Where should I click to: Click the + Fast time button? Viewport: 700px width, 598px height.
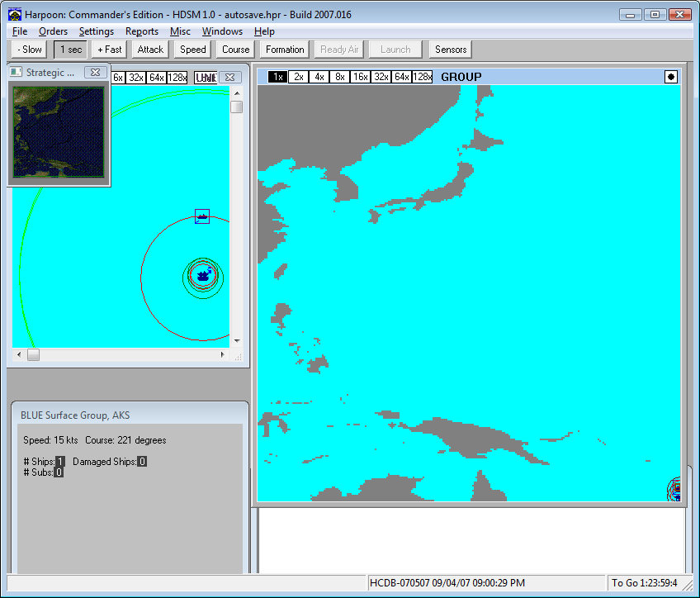pos(109,49)
